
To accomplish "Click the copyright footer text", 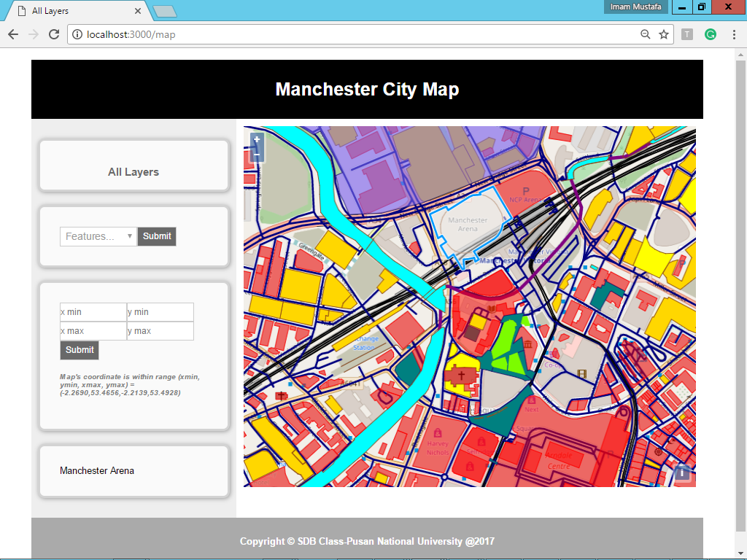I will tap(368, 542).
